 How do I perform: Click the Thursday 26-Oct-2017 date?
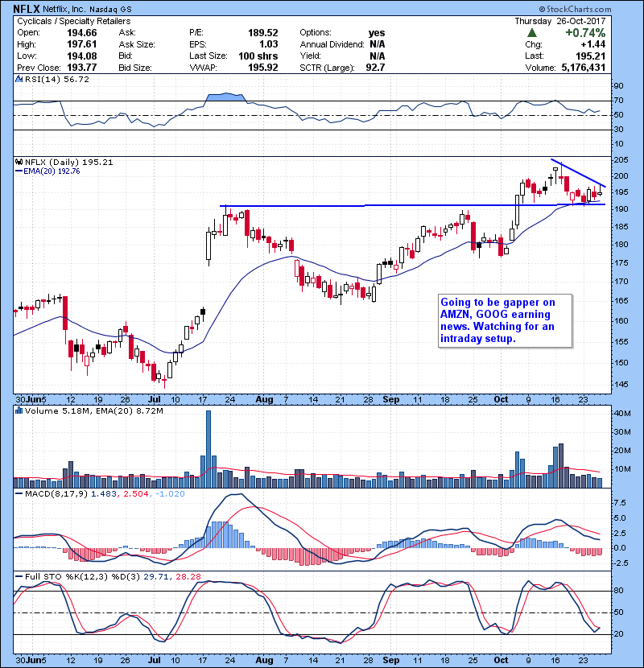(x=560, y=21)
